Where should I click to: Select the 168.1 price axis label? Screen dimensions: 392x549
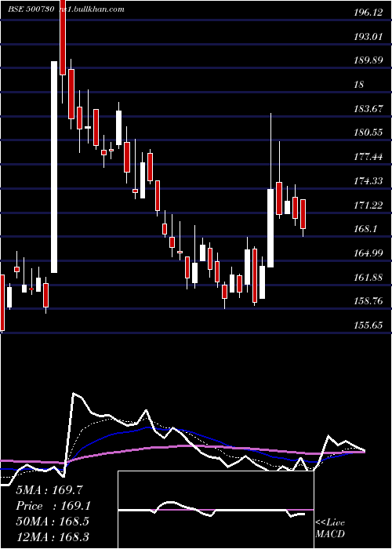tap(365, 229)
